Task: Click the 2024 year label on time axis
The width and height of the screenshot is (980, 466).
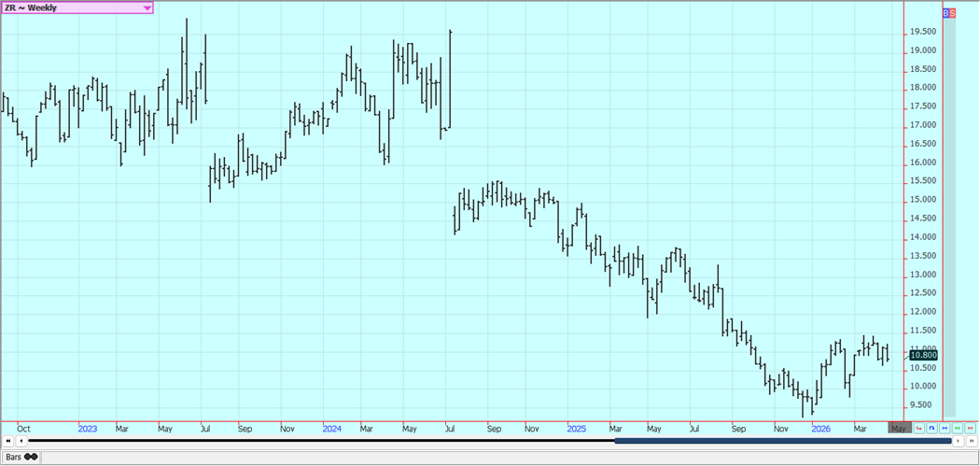Action: pyautogui.click(x=331, y=429)
